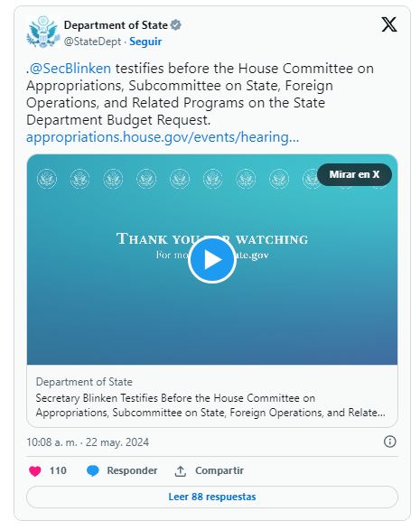Open the tweet timestamp 10:08 a. m.
Image resolution: width=420 pixels, height=530 pixels.
coord(52,442)
